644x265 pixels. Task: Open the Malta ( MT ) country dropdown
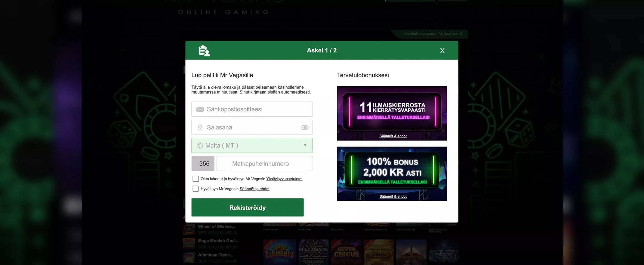click(252, 146)
